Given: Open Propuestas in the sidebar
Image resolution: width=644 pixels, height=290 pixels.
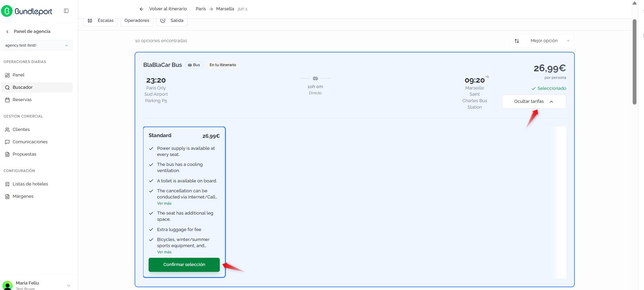Looking at the screenshot, I should [x=37, y=154].
